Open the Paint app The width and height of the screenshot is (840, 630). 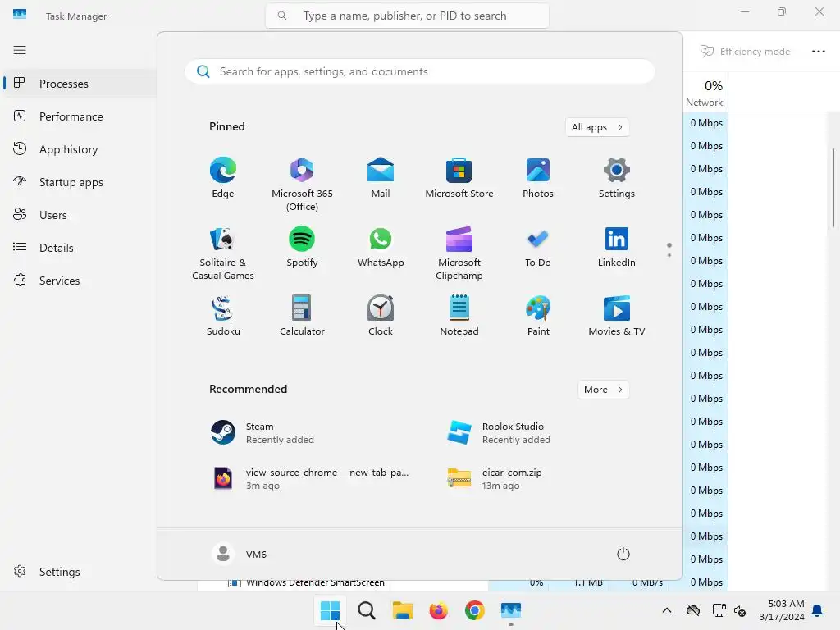tap(538, 316)
